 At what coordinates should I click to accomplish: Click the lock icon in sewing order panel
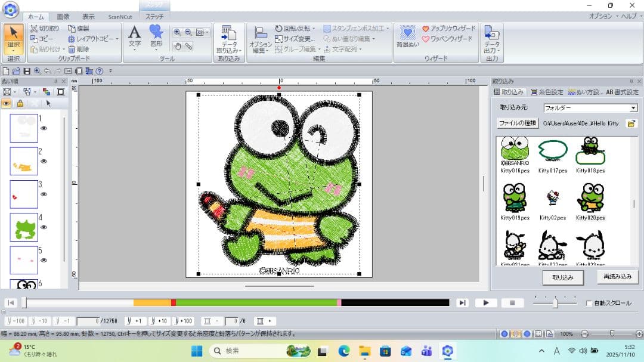20,103
